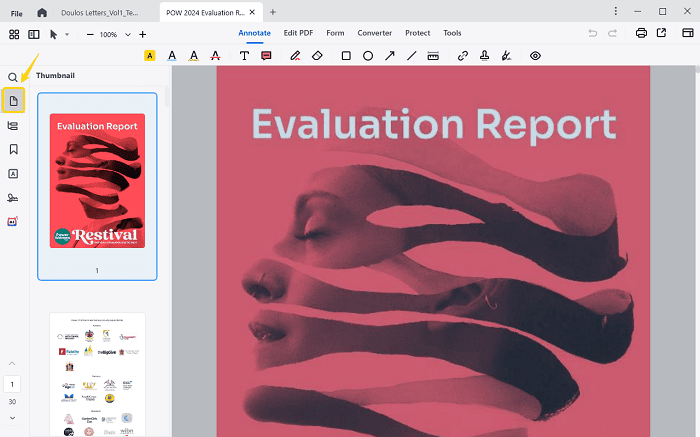Select the Thumbnail panel icon
Image resolution: width=700 pixels, height=437 pixels.
tap(14, 101)
